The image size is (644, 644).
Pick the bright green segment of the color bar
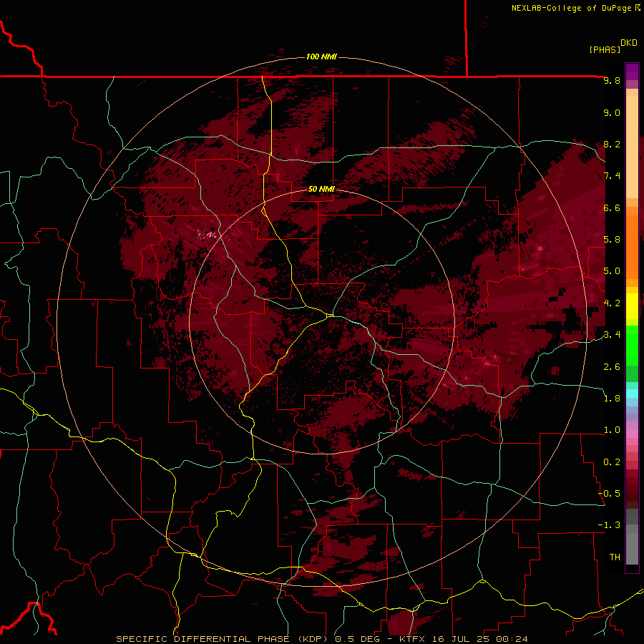pyautogui.click(x=632, y=345)
